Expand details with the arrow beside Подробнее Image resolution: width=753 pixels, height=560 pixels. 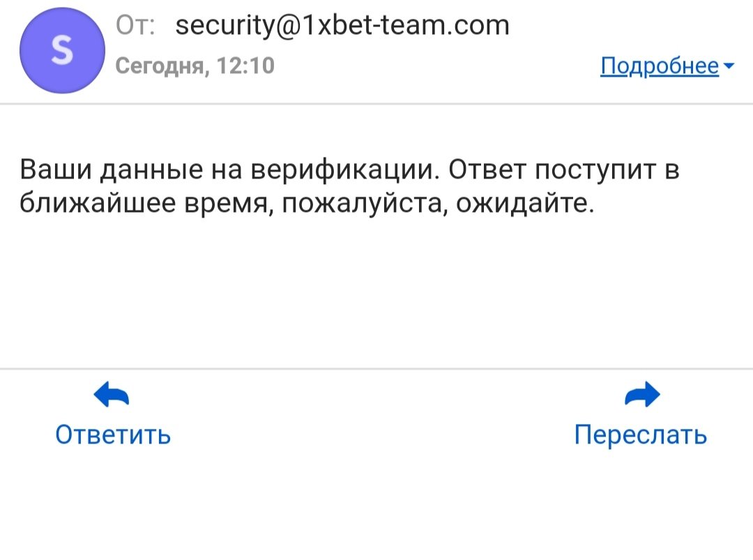tap(729, 66)
